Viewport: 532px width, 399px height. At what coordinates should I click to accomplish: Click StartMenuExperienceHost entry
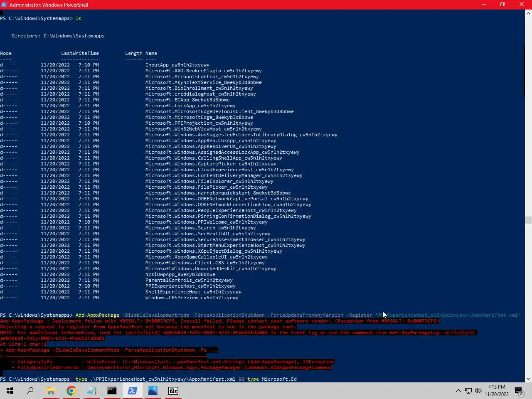[x=225, y=245]
